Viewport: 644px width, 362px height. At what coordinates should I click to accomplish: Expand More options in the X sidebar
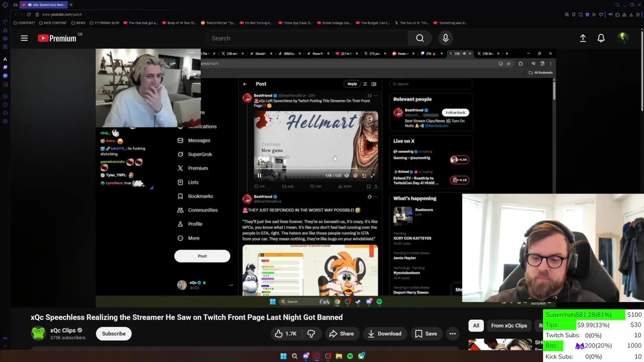[x=189, y=238]
